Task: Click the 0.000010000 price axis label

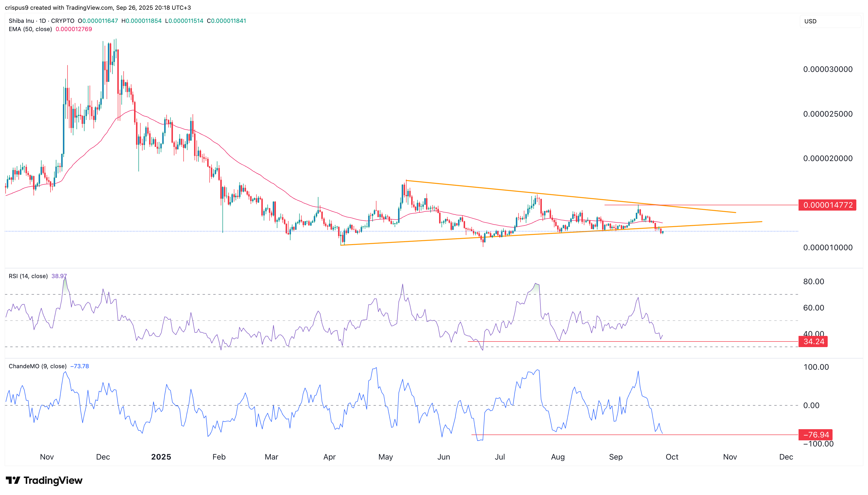Action: point(827,247)
